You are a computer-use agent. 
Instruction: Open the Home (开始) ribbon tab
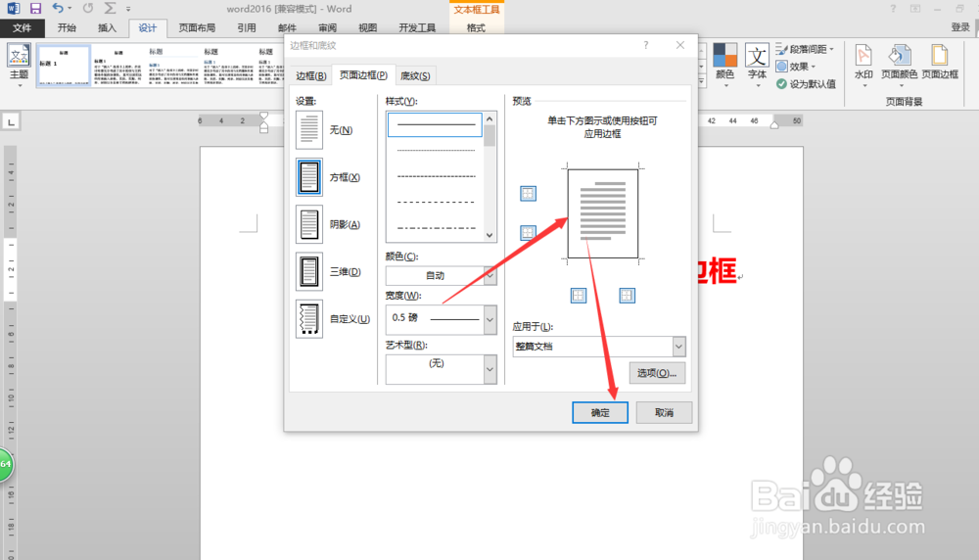pyautogui.click(x=67, y=27)
